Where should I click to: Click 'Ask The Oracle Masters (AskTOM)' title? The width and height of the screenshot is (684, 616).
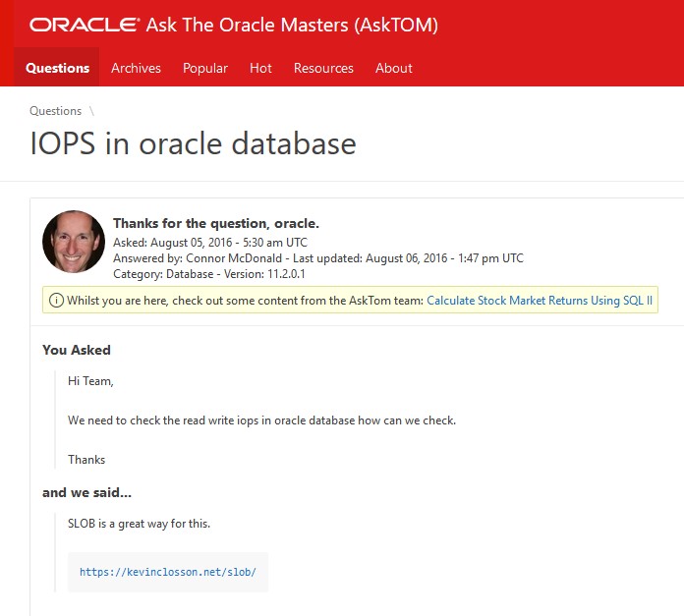pos(292,25)
